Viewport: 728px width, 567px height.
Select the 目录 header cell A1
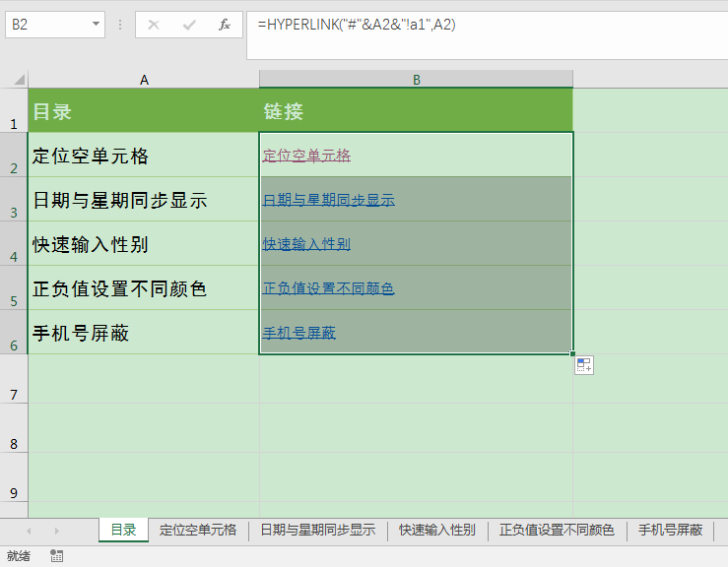[x=144, y=110]
